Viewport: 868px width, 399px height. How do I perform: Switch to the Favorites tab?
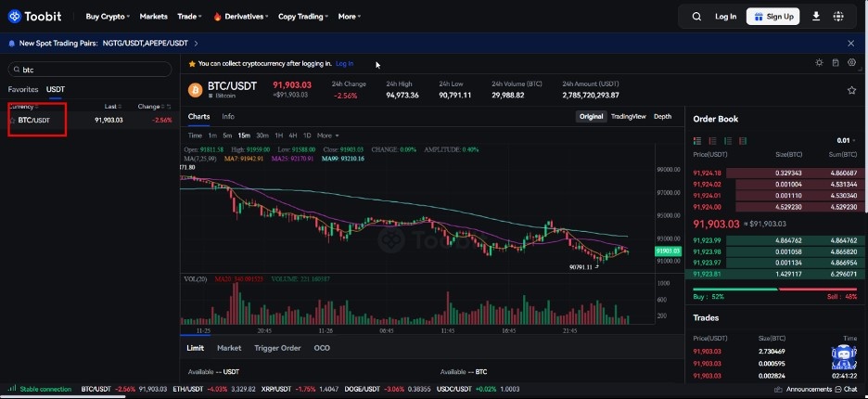(23, 89)
